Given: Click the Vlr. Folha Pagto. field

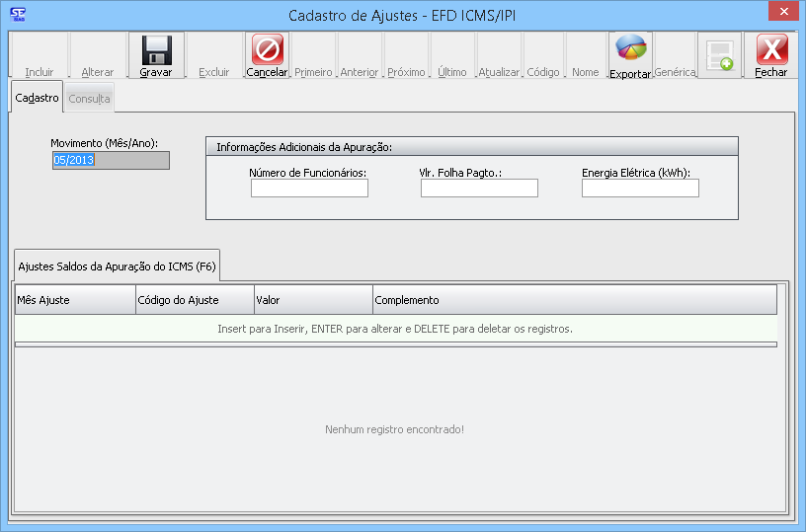Looking at the screenshot, I should (x=479, y=188).
